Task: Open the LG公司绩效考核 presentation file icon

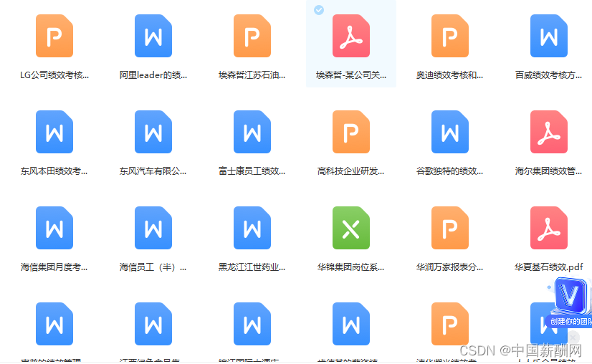Action: pyautogui.click(x=54, y=36)
